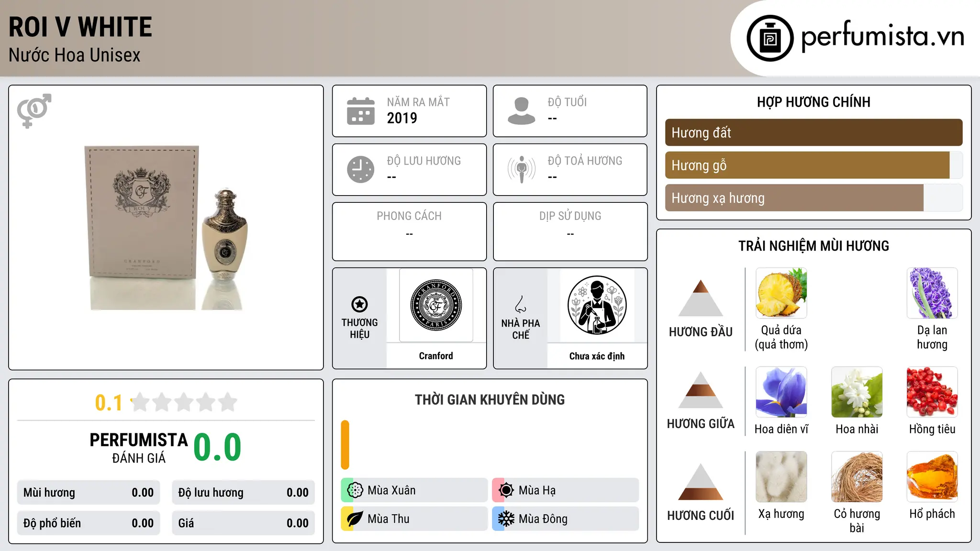980x551 pixels.
Task: Click the leaf icon for Mùa Thu
Action: click(x=355, y=519)
